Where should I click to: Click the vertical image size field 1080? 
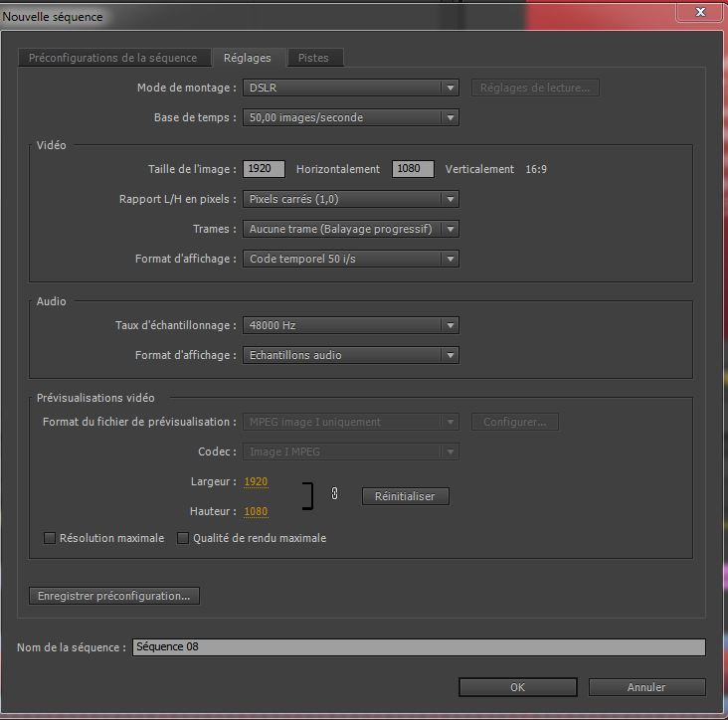[413, 169]
